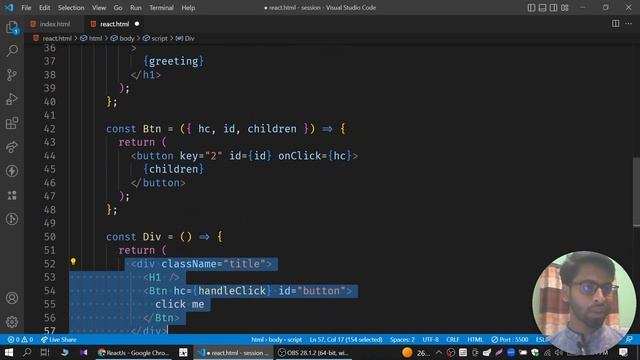Click className on line 52
The image size is (640, 360).
click(189, 264)
